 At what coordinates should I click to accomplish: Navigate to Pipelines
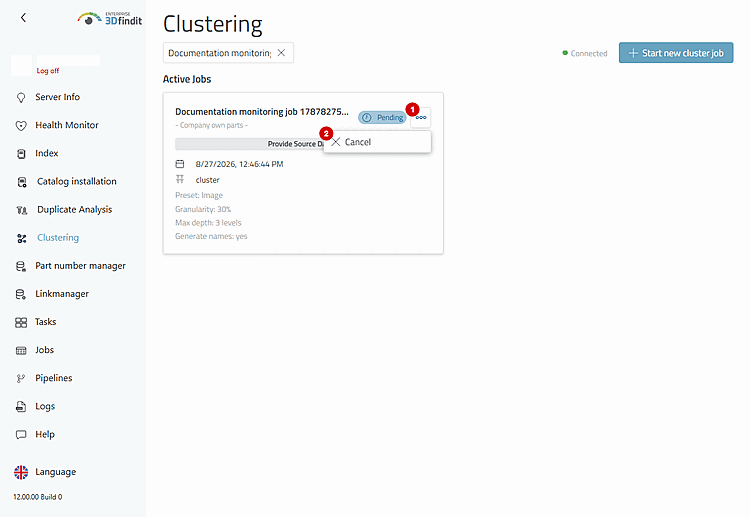54,378
